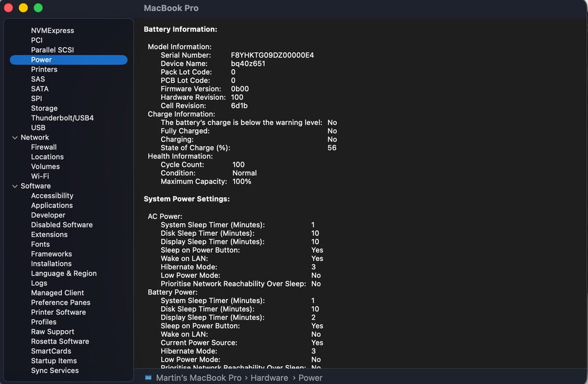Select Thunderbolt/USB4 in the sidebar
588x384 pixels.
click(x=62, y=118)
